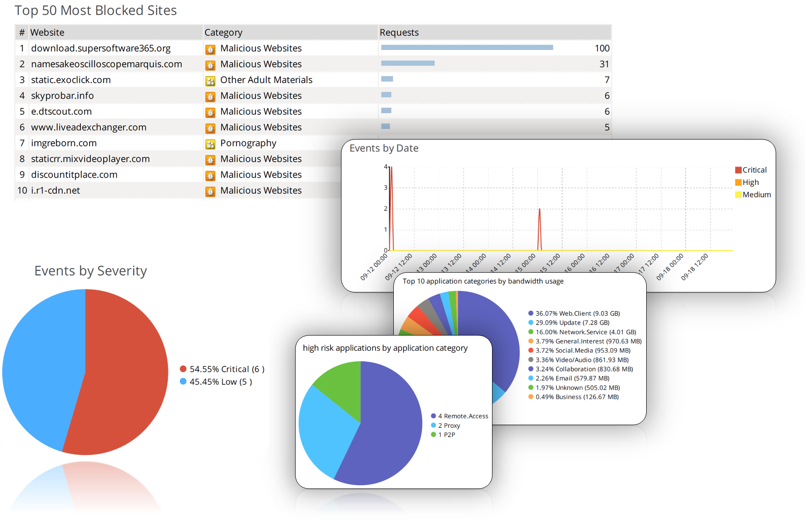Click 29.09% Update legend entry
This screenshot has height=532, width=805.
tap(569, 323)
